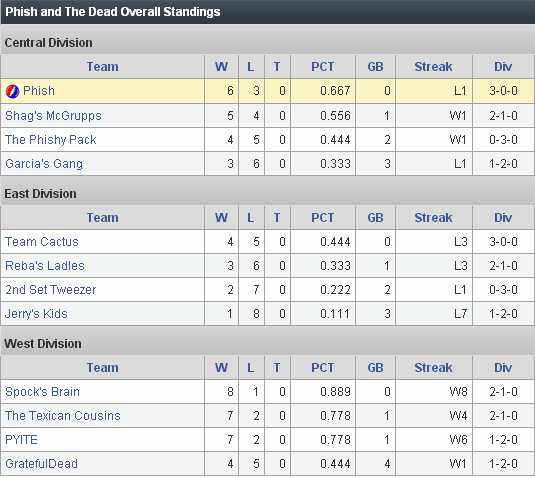Visit The Texican Cousins team page

(x=63, y=416)
